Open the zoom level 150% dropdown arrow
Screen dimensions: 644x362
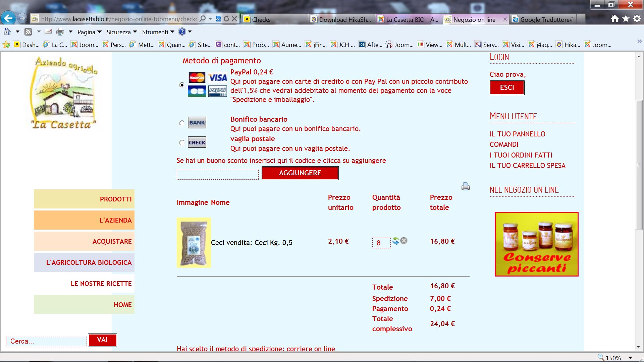point(630,358)
